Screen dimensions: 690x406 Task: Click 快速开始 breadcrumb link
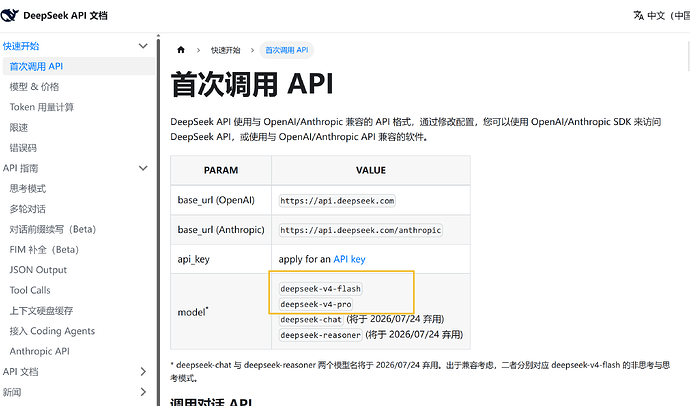point(225,50)
